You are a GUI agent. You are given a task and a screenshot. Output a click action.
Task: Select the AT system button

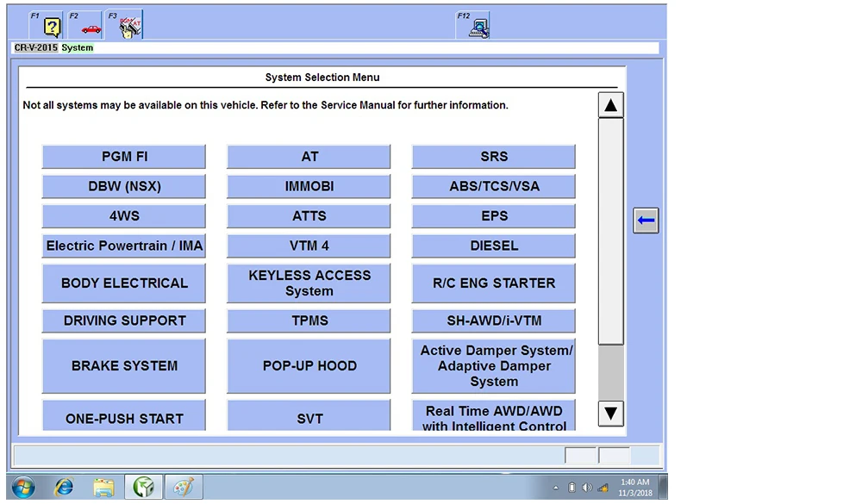click(x=309, y=157)
